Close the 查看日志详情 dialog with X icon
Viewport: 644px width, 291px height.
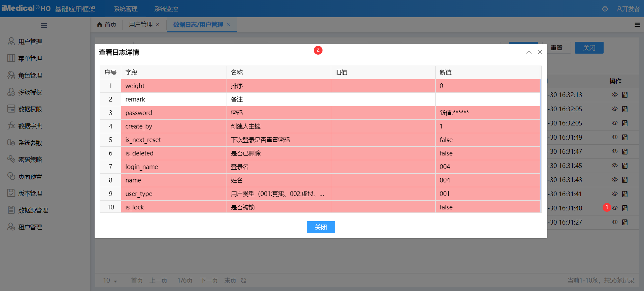[540, 52]
